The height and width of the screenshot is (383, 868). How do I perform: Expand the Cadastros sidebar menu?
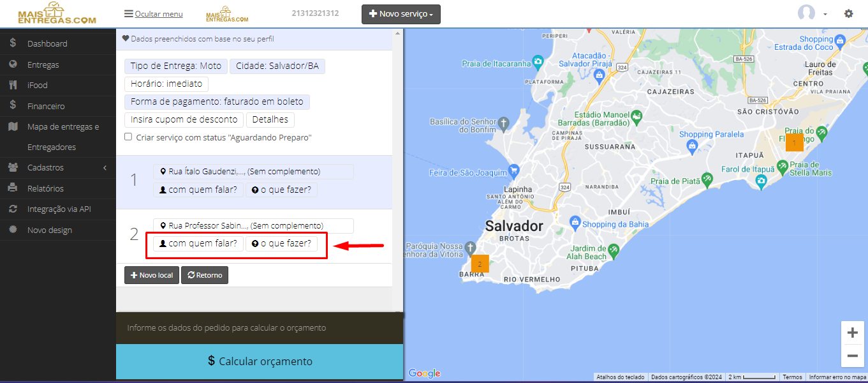(x=58, y=167)
